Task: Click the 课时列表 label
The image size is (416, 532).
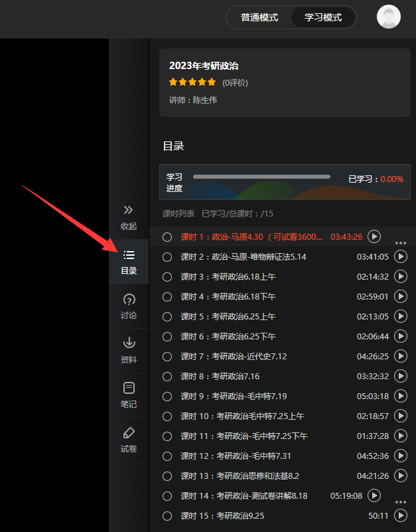Action: (x=178, y=214)
